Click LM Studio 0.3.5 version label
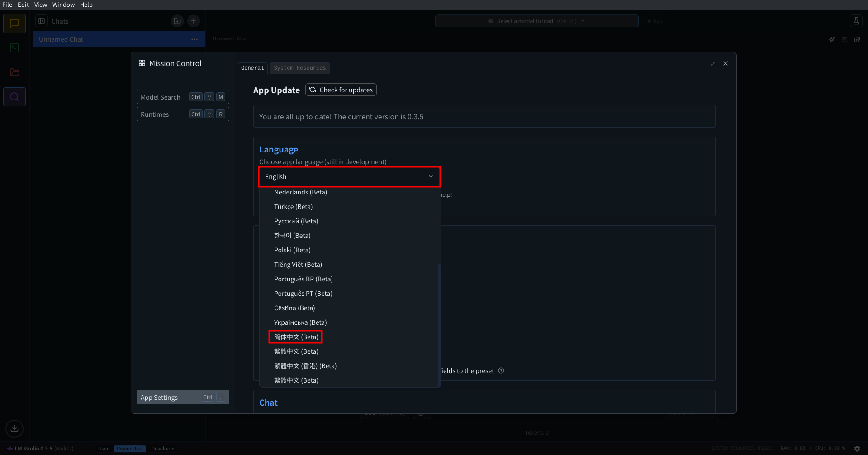The width and height of the screenshot is (868, 455). point(33,449)
